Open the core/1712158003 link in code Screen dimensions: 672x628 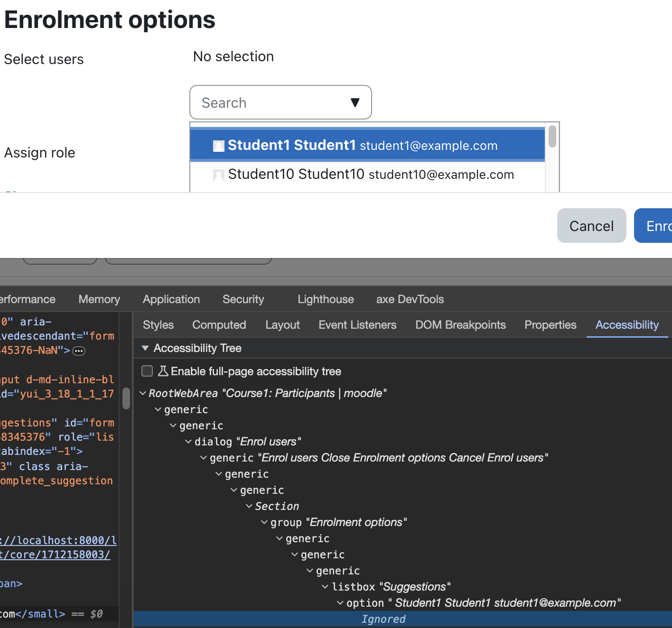[x=55, y=554]
